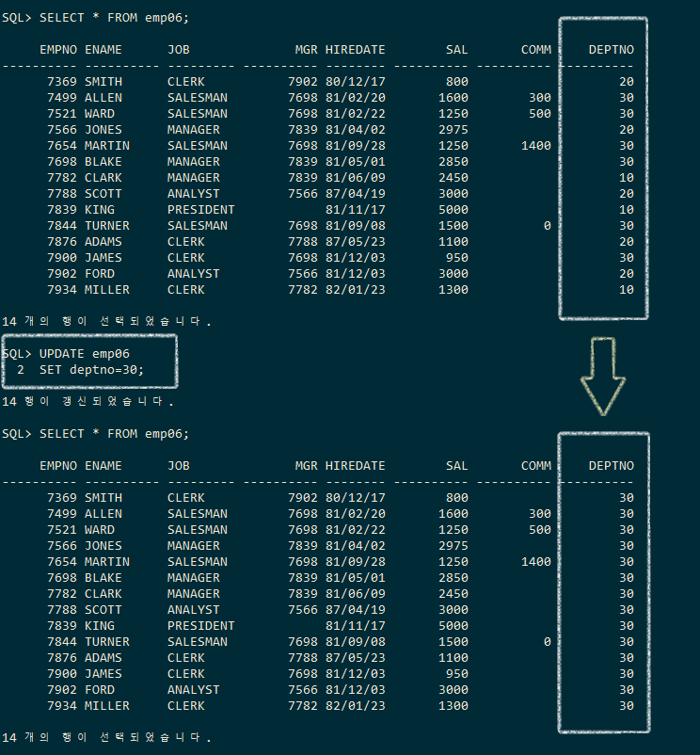This screenshot has height=755, width=700.
Task: Select ENAME BLAKE in the post-update result
Action: 103,578
